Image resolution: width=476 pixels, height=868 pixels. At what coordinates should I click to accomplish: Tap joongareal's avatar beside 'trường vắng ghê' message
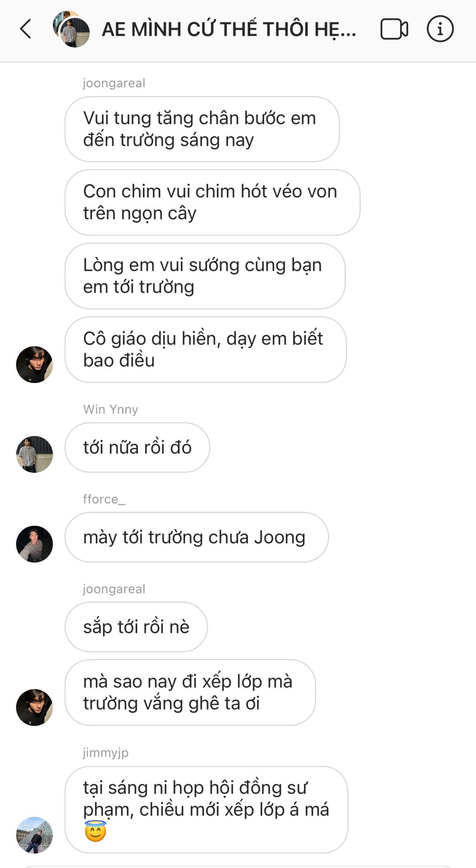[34, 707]
